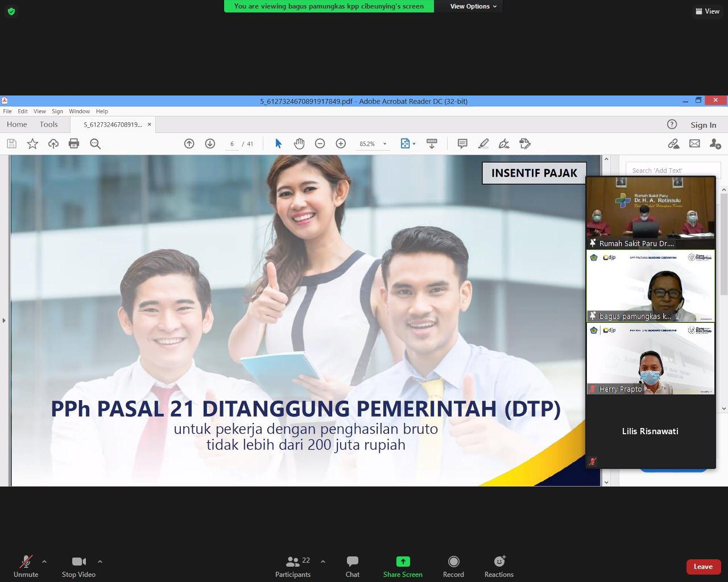Open the Add Comment sticky note tool
Viewport: 728px width, 582px height.
point(462,144)
